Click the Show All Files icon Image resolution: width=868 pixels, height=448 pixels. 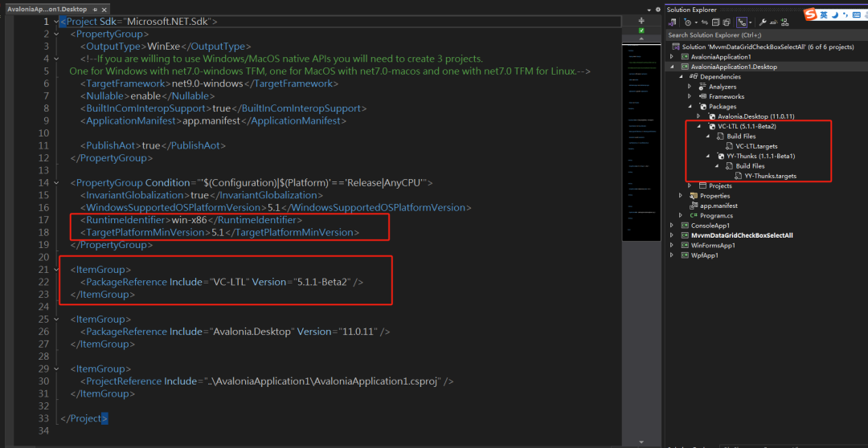(x=728, y=22)
